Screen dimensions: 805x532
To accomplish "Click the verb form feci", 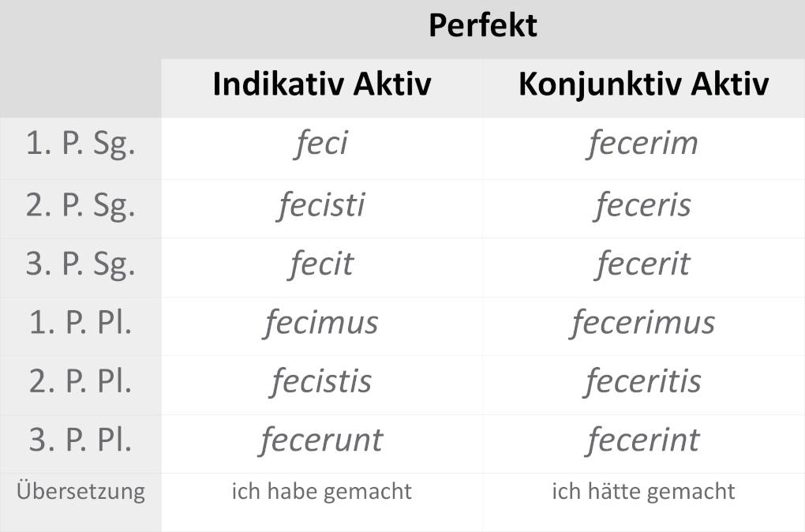I will point(321,144).
